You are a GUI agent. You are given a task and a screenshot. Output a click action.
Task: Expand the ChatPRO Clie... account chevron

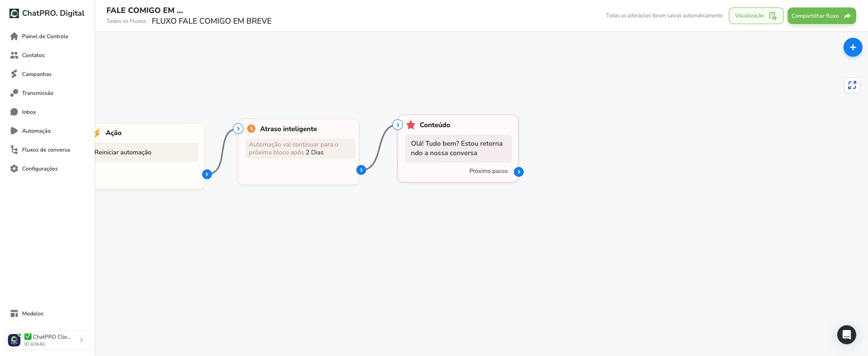pyautogui.click(x=81, y=340)
